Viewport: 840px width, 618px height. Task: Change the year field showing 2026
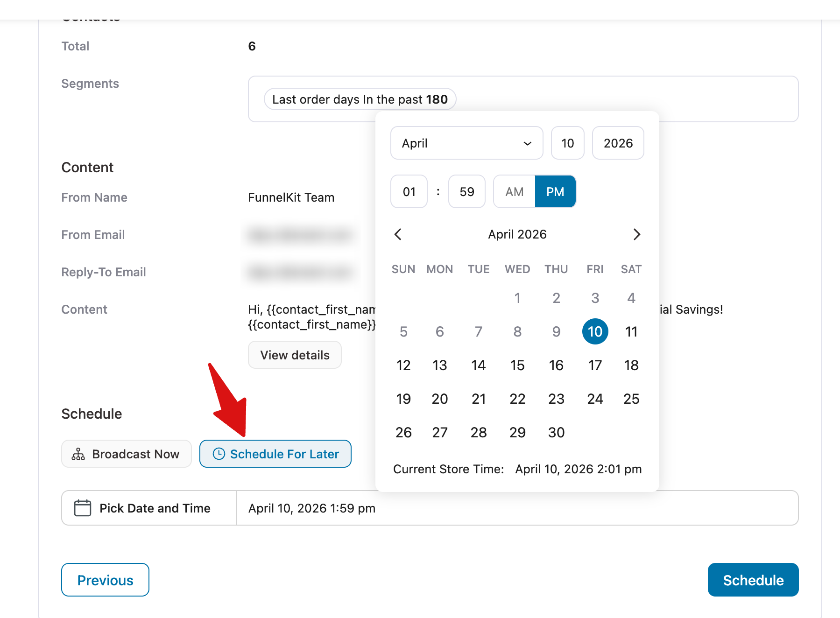point(618,143)
